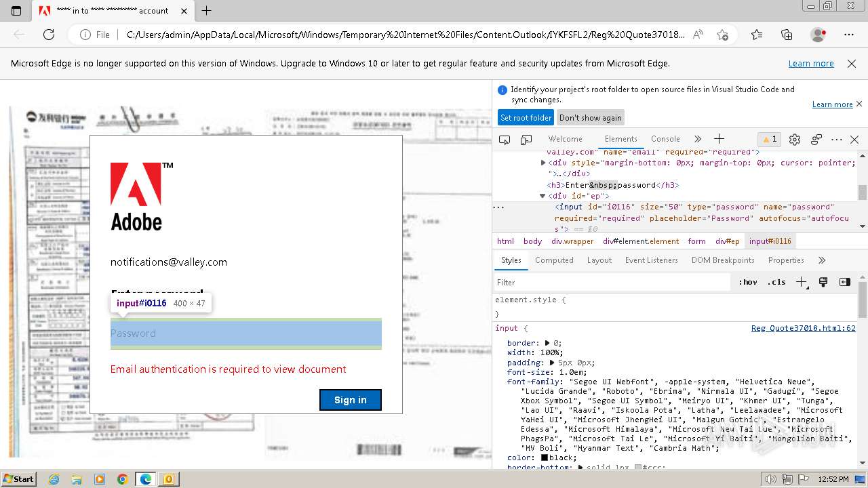Screen dimensions: 868x488
Task: Click the Styles Filter field
Action: click(x=613, y=283)
